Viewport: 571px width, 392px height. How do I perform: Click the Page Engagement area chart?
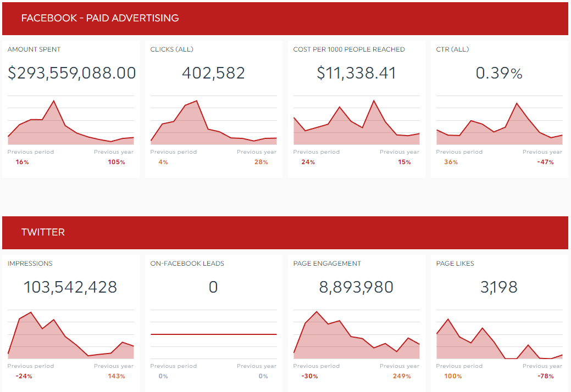coord(356,338)
